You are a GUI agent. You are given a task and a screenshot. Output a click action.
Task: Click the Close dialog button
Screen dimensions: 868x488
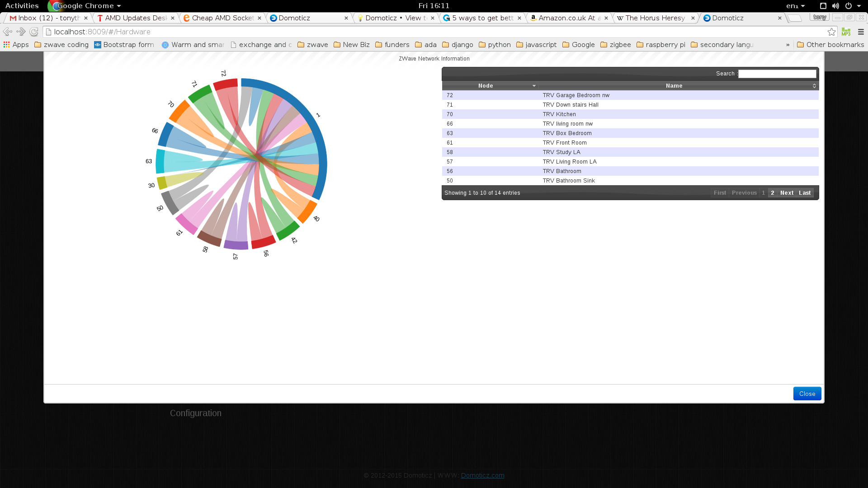tap(807, 393)
